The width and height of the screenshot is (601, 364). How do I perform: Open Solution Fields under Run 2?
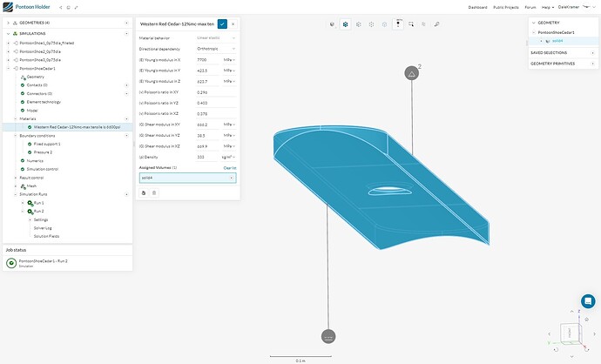[46, 236]
